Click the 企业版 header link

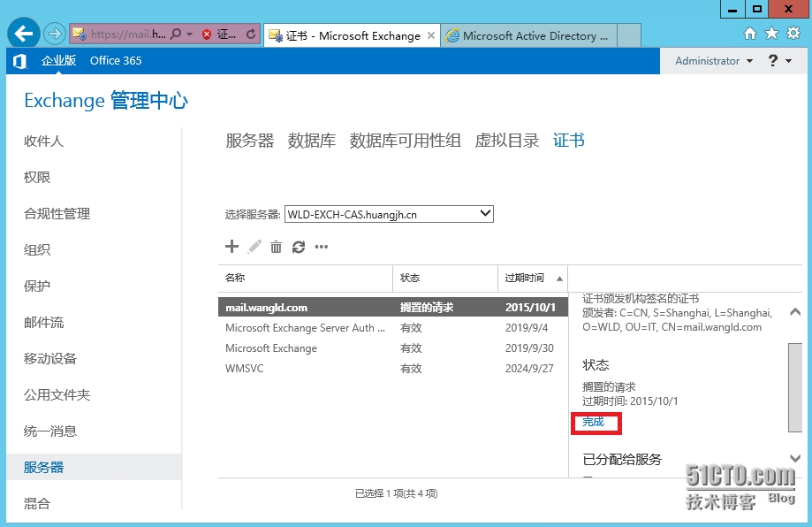click(58, 61)
